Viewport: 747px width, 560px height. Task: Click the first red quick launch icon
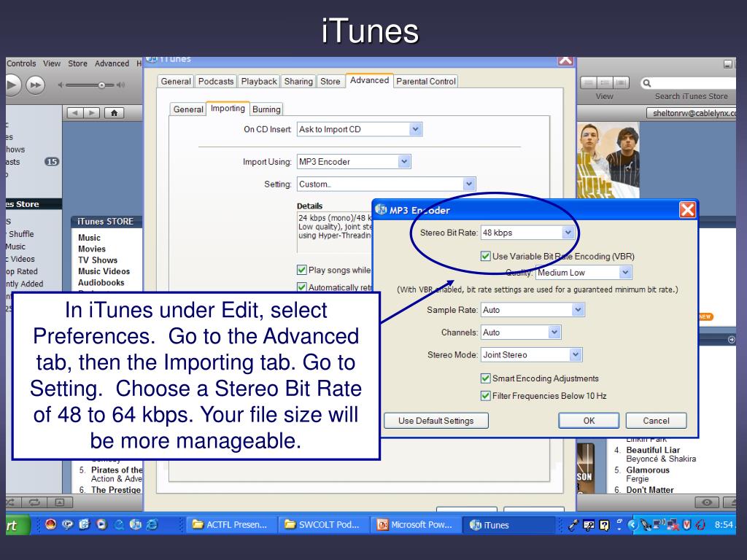(50, 524)
